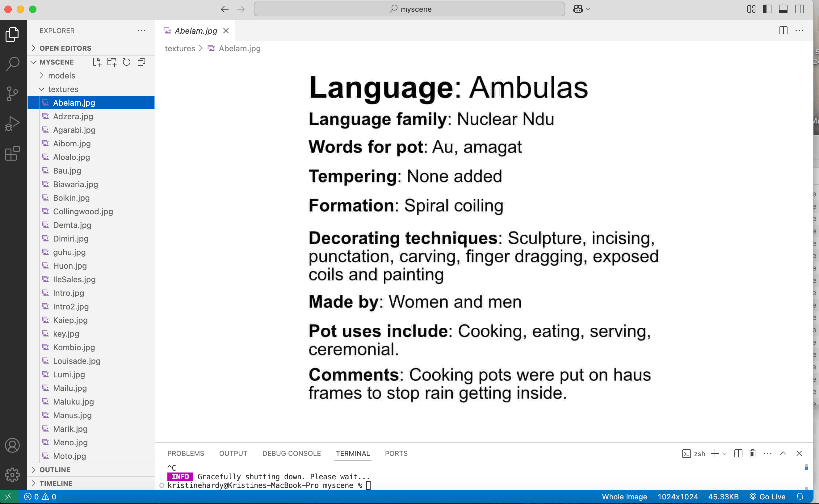
Task: Open notifications bell in status bar
Action: click(800, 497)
